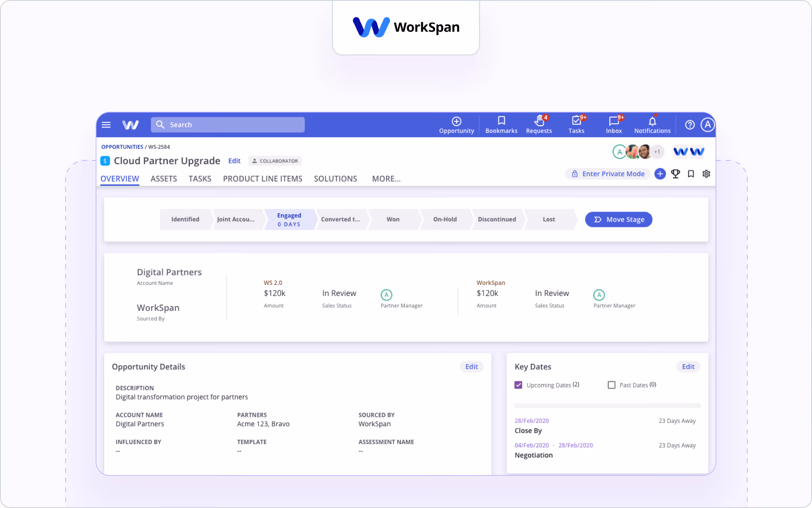Open the settings gear icon

pyautogui.click(x=706, y=174)
